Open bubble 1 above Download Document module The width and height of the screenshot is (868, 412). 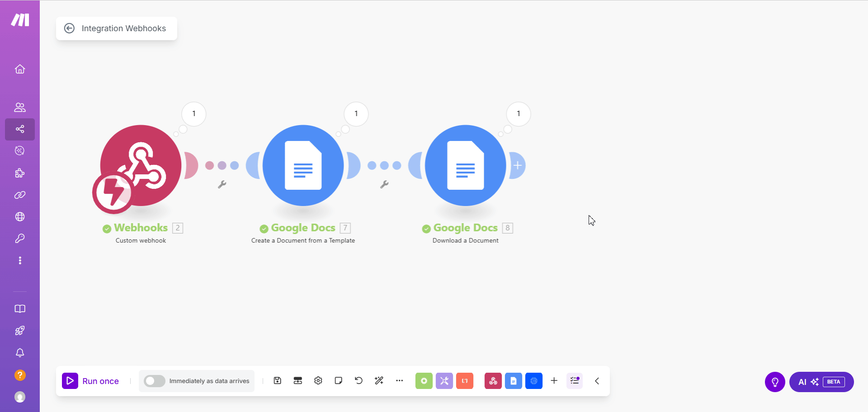tap(519, 114)
